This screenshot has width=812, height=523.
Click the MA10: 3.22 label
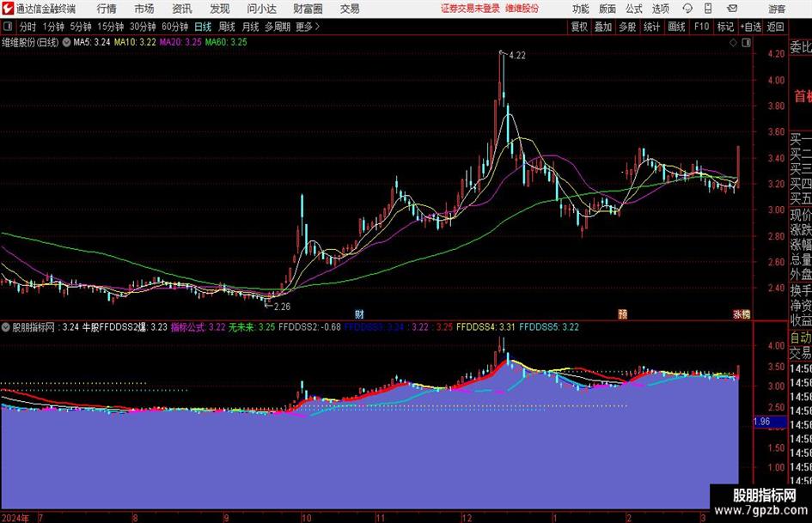click(135, 42)
